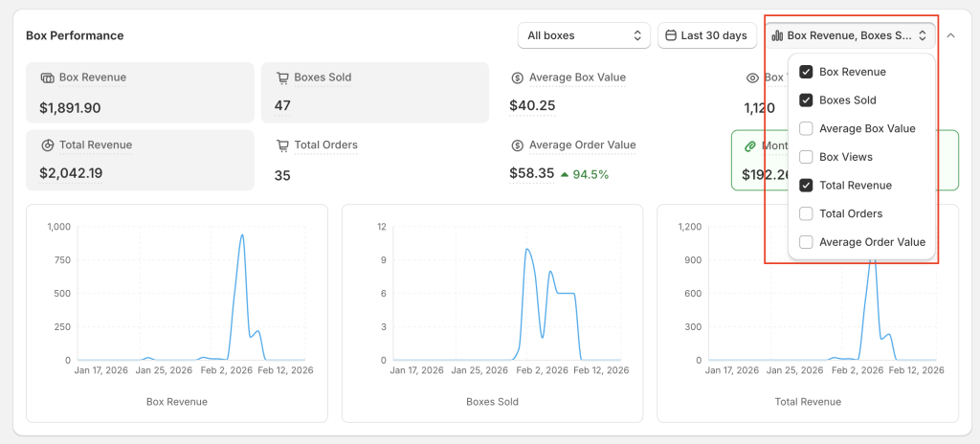Viewport: 980px width, 444px height.
Task: Check the Box Views option
Action: (806, 157)
